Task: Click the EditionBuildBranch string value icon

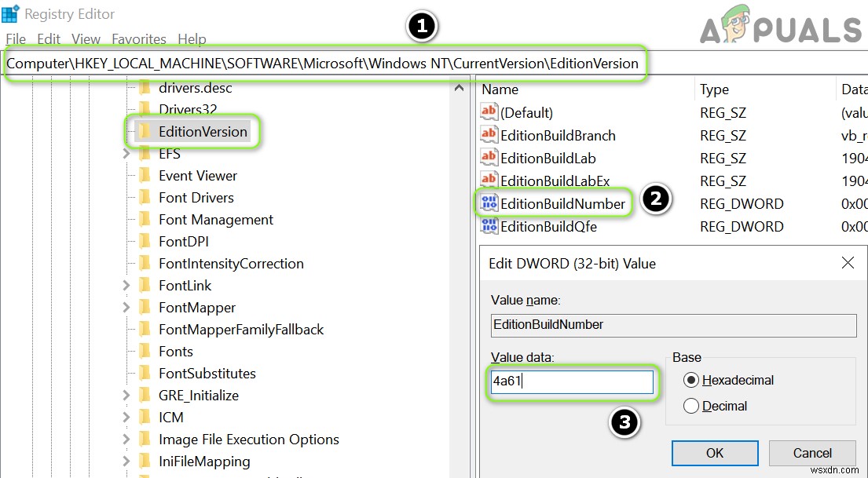Action: (x=489, y=135)
